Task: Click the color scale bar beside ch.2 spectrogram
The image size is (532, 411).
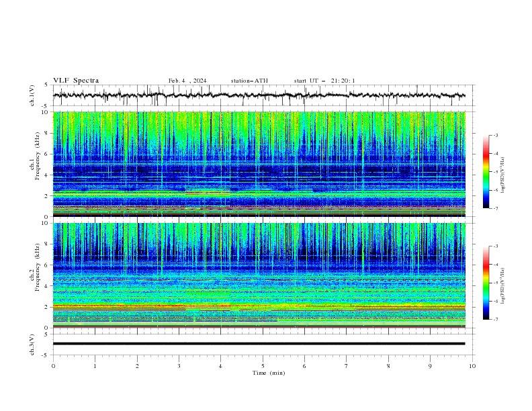Action: (486, 283)
